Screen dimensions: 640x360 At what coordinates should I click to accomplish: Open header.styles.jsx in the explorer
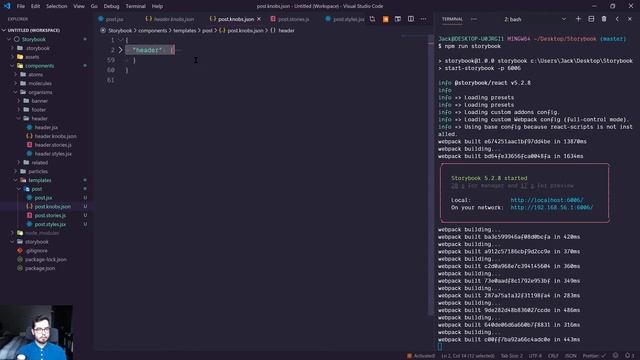(53, 154)
